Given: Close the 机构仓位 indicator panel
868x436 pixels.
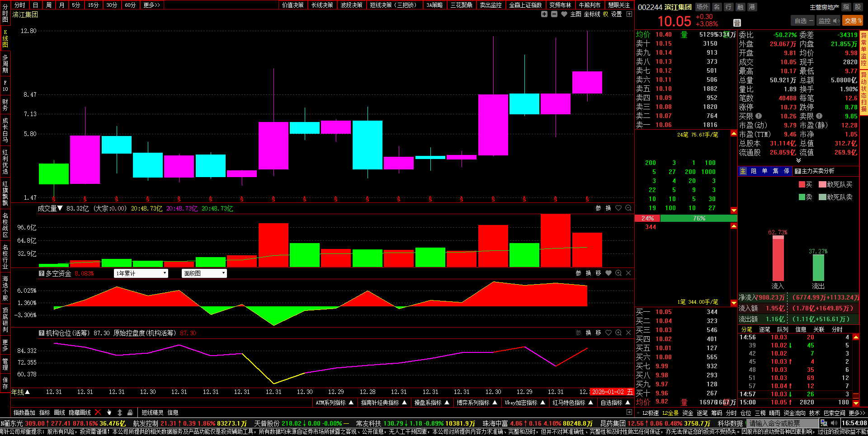Looking at the screenshot, I should point(628,333).
